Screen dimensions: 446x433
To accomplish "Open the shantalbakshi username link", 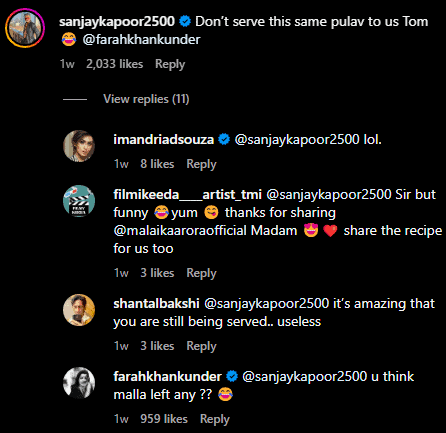I will point(156,304).
